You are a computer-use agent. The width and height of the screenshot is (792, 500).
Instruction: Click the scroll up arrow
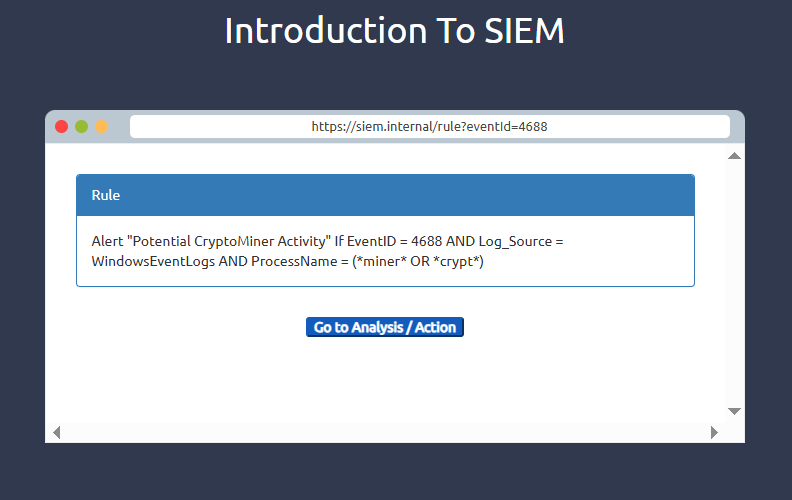pyautogui.click(x=734, y=156)
